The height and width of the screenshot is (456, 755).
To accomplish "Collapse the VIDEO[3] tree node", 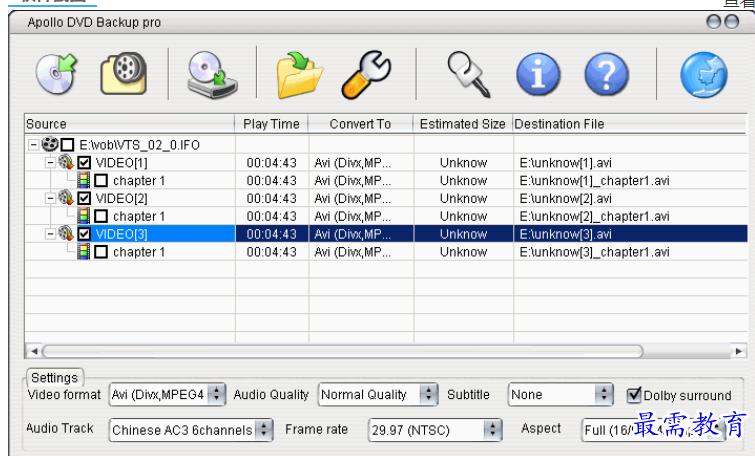I will coord(50,234).
